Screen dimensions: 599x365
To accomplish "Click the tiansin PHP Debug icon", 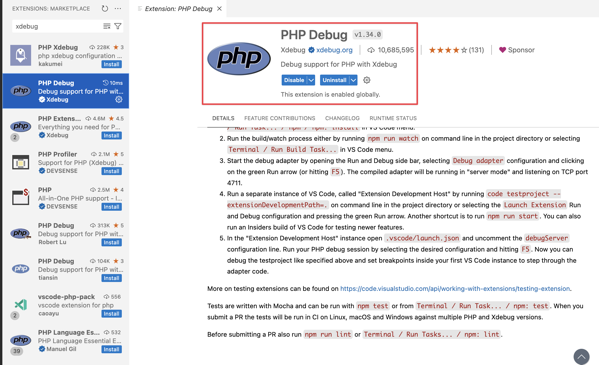I will click(x=21, y=269).
